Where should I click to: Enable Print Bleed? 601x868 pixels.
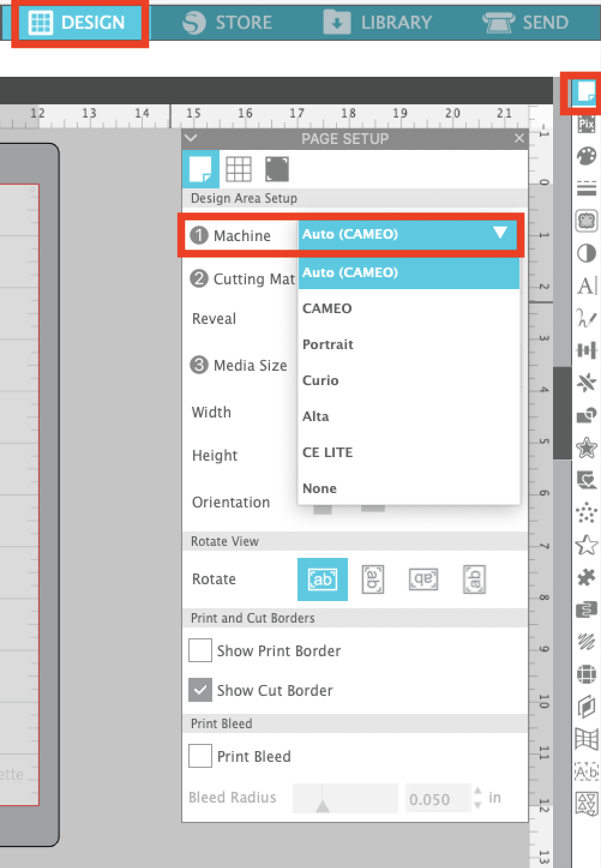pyautogui.click(x=200, y=756)
